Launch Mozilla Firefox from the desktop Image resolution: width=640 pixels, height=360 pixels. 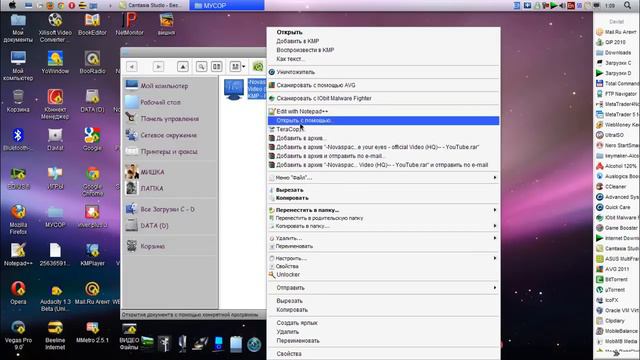pyautogui.click(x=18, y=220)
